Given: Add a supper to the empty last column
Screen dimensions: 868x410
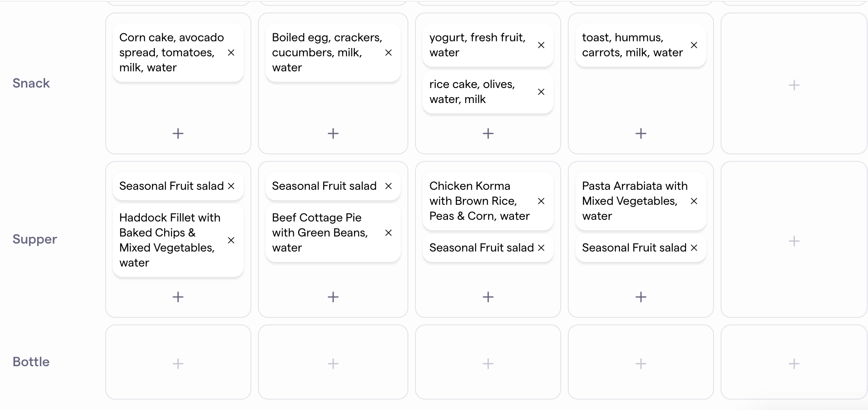Looking at the screenshot, I should coord(794,241).
